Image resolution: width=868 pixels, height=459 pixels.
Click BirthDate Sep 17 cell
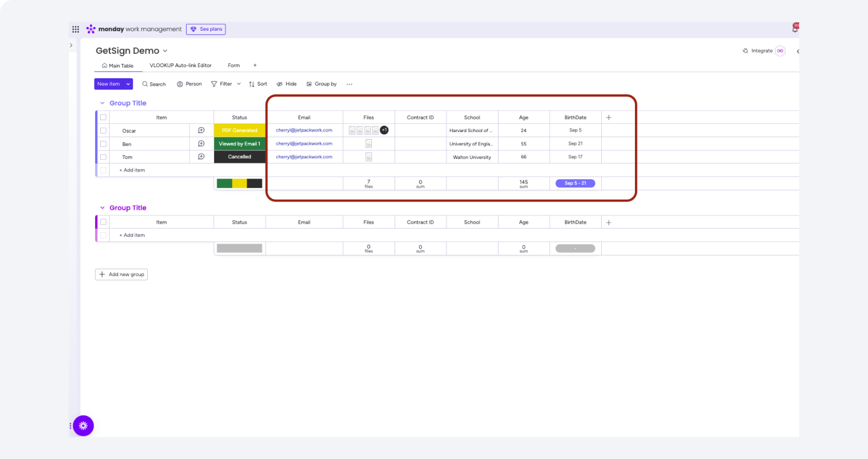[576, 157]
